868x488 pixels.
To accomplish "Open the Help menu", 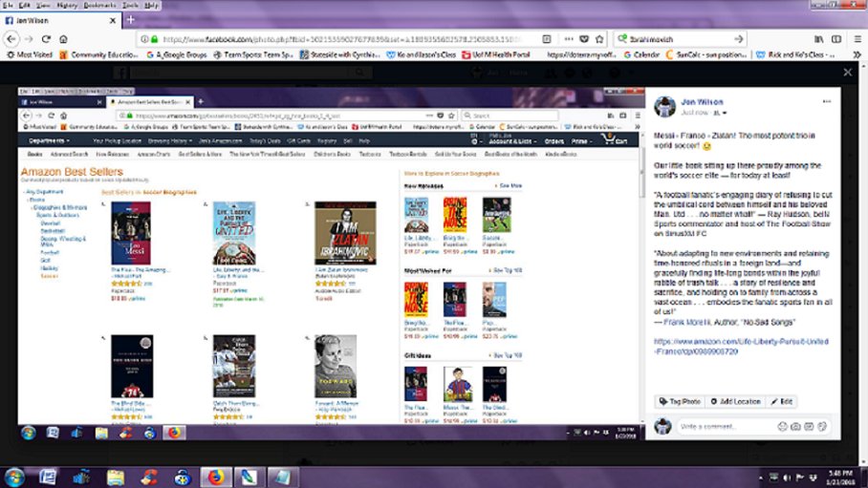I will point(151,5).
